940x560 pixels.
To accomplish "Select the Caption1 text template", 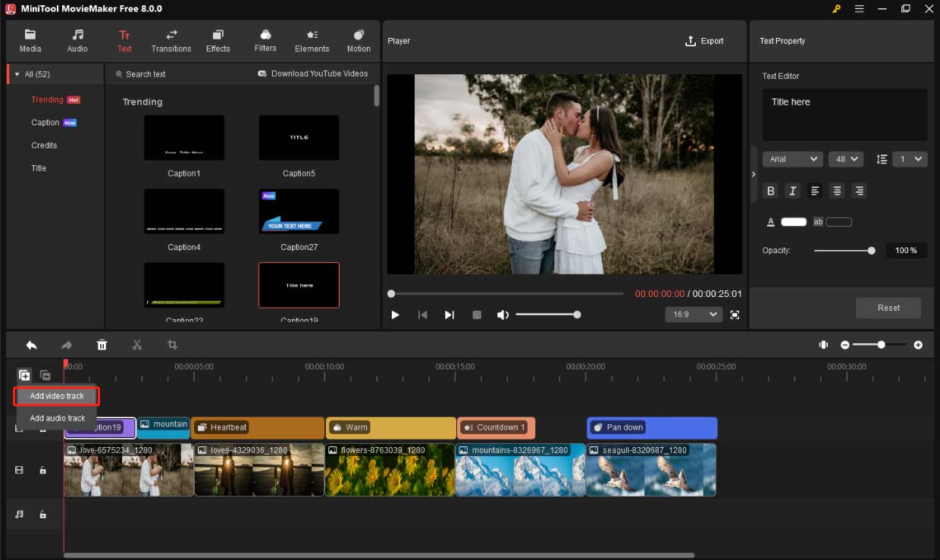I will tap(184, 138).
